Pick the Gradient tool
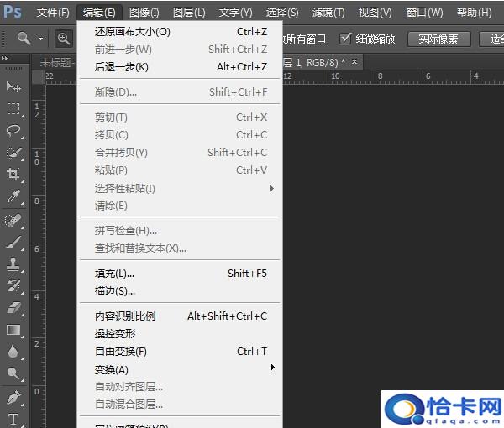The image size is (504, 428). pyautogui.click(x=13, y=330)
